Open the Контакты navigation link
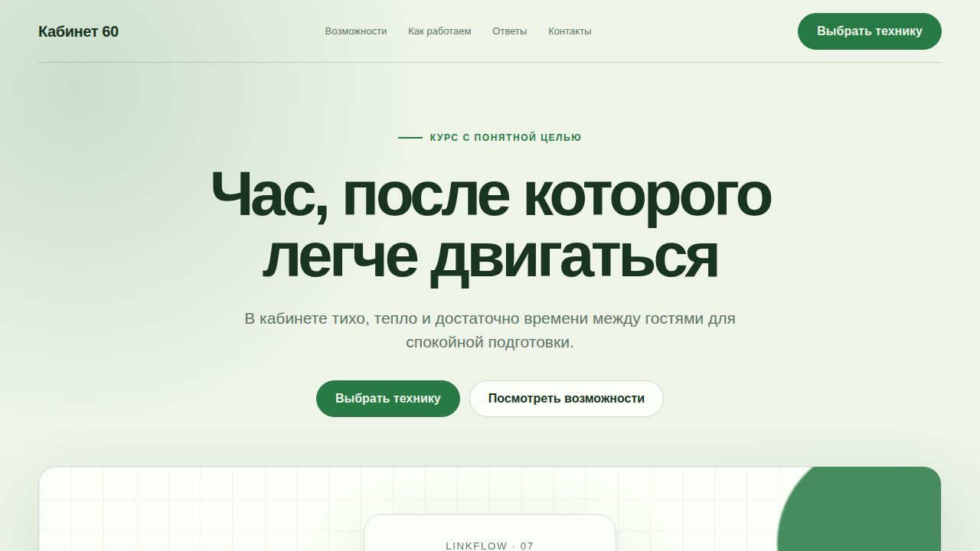 570,31
